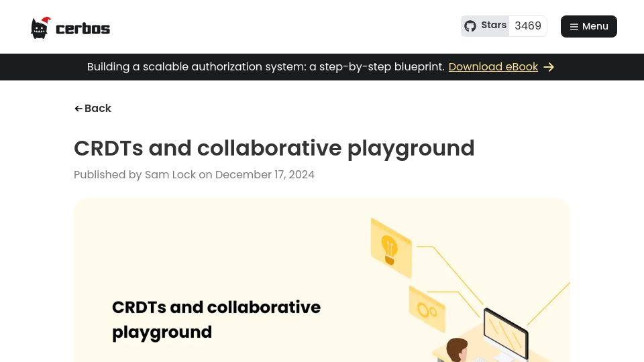
Task: Click the cerbos wordmark in header
Action: point(83,29)
